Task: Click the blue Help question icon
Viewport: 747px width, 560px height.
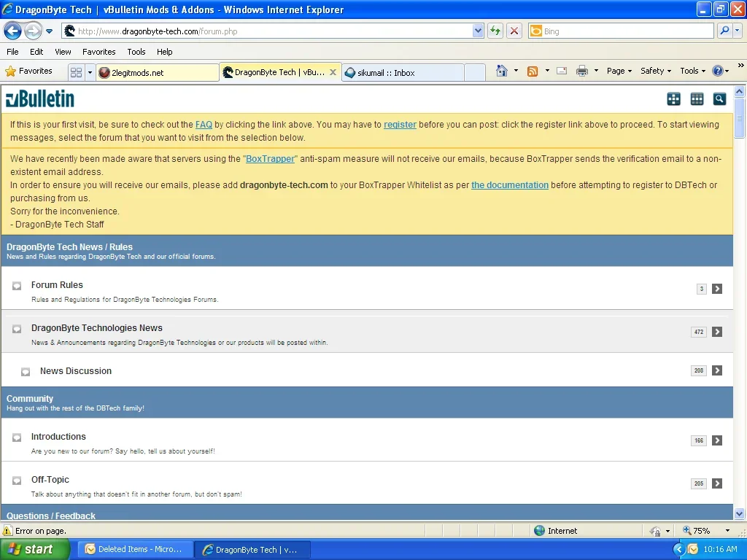Action: 718,71
